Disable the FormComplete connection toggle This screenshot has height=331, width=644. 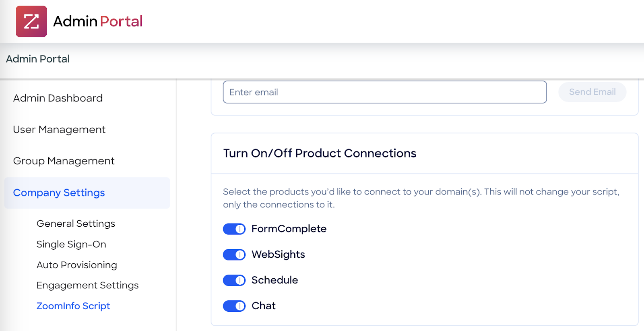coord(234,229)
